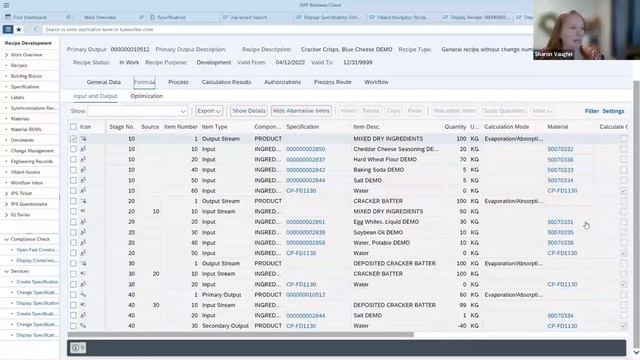640x360 pixels.
Task: Click row icon for DEPOSITED CRACKER BATTER output stream
Action: [83, 264]
